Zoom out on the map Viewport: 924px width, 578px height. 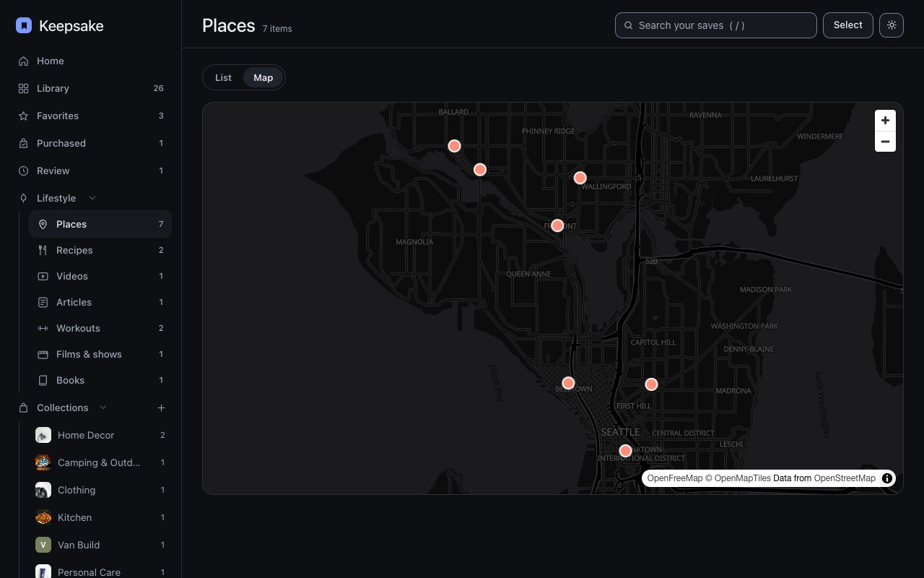pyautogui.click(x=885, y=142)
